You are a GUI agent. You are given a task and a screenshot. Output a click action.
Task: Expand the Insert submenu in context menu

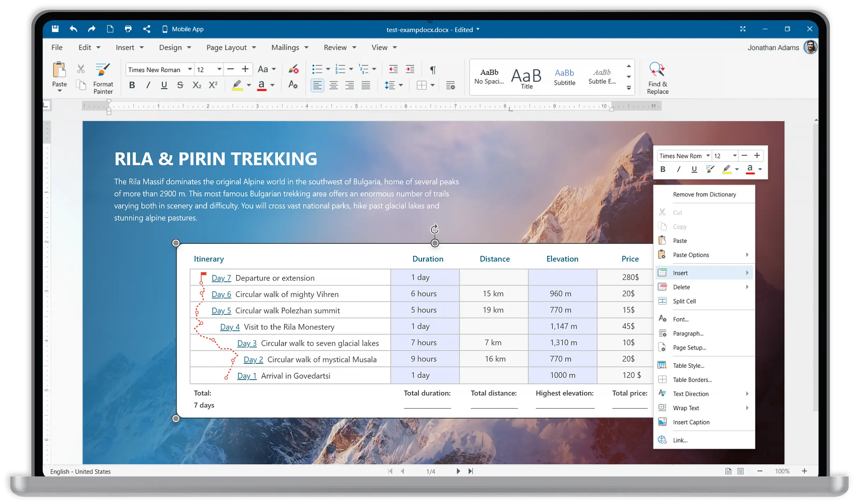point(747,272)
